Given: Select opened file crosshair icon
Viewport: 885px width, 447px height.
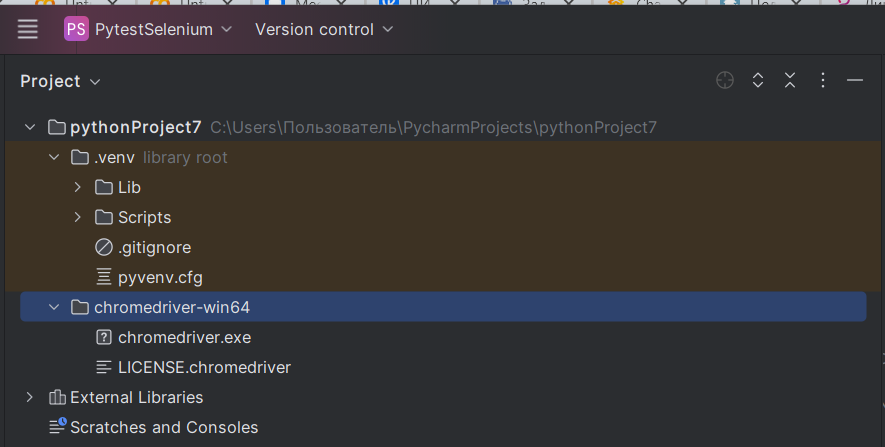Looking at the screenshot, I should (725, 81).
